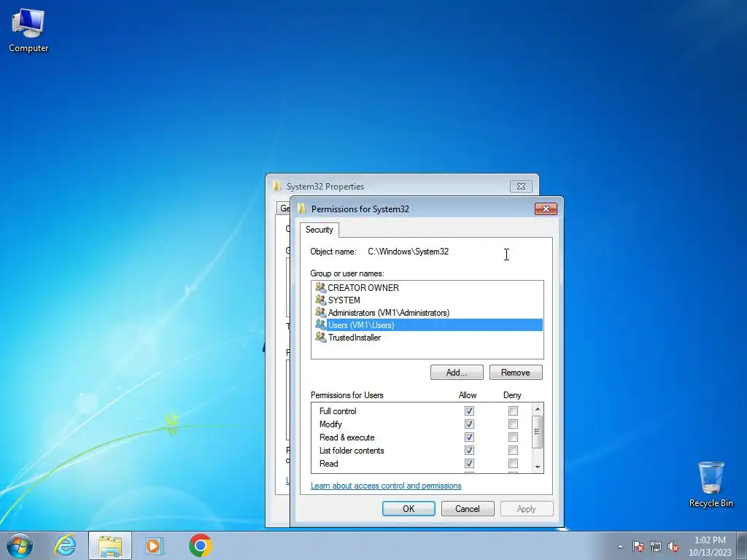Click the Add... button
Image resolution: width=747 pixels, height=560 pixels.
[457, 373]
